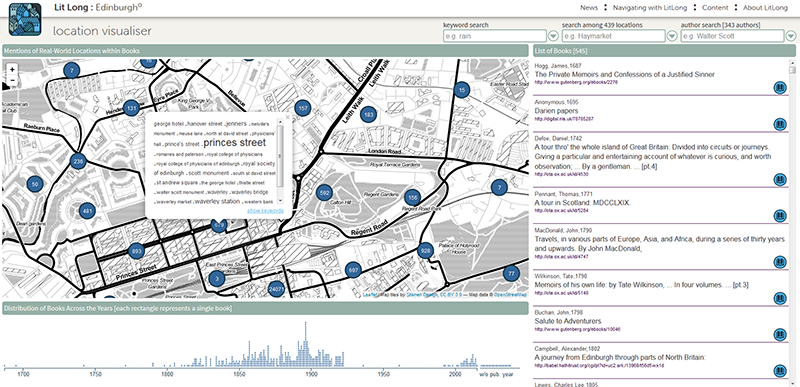Screen dimensions: 800x387
Task: Open title 'A tour in Scotland: MDCCLXIX.'
Action: click(x=583, y=202)
